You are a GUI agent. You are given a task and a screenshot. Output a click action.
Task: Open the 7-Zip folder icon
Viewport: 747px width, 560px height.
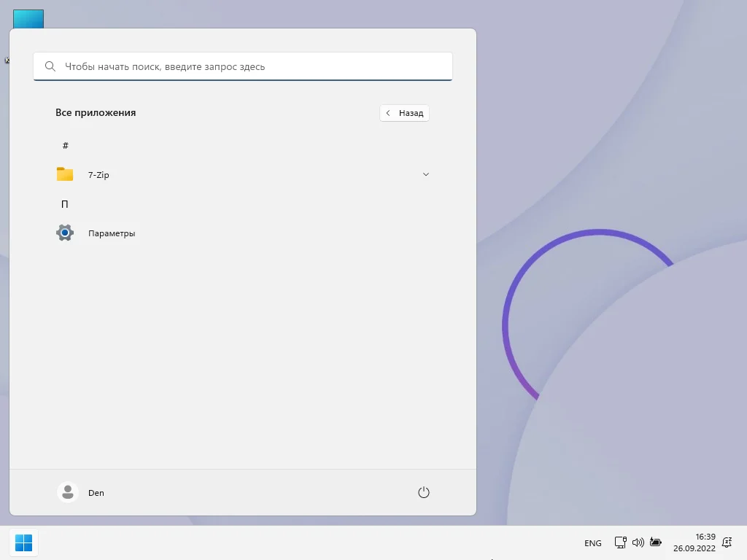[x=65, y=174]
